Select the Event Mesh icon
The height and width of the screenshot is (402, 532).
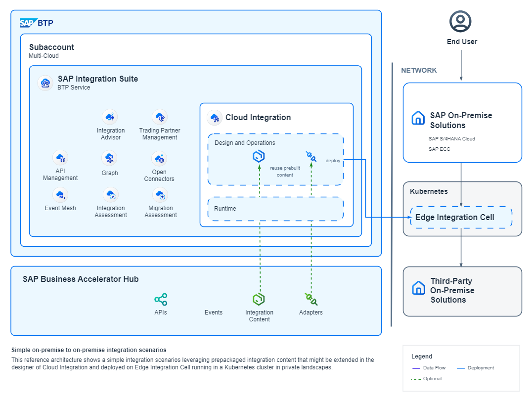coord(60,195)
